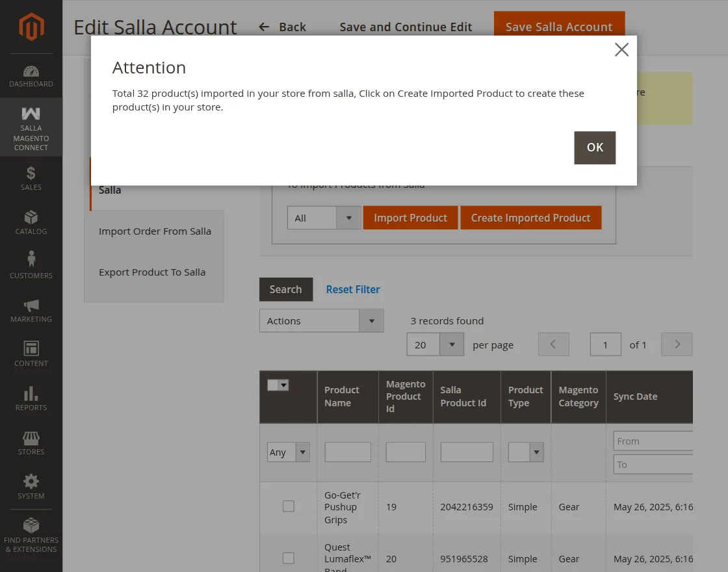The image size is (728, 572).
Task: Click the Salla Product Id filter field
Action: coord(467,452)
